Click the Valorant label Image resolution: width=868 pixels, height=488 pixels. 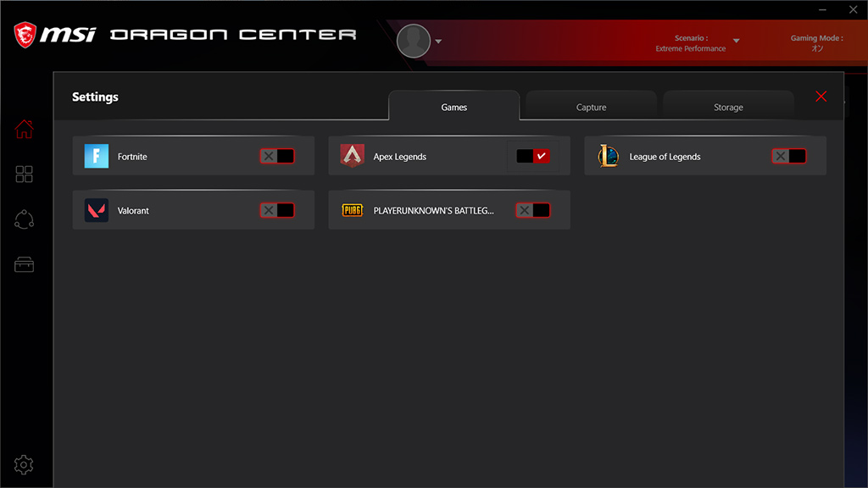point(133,211)
